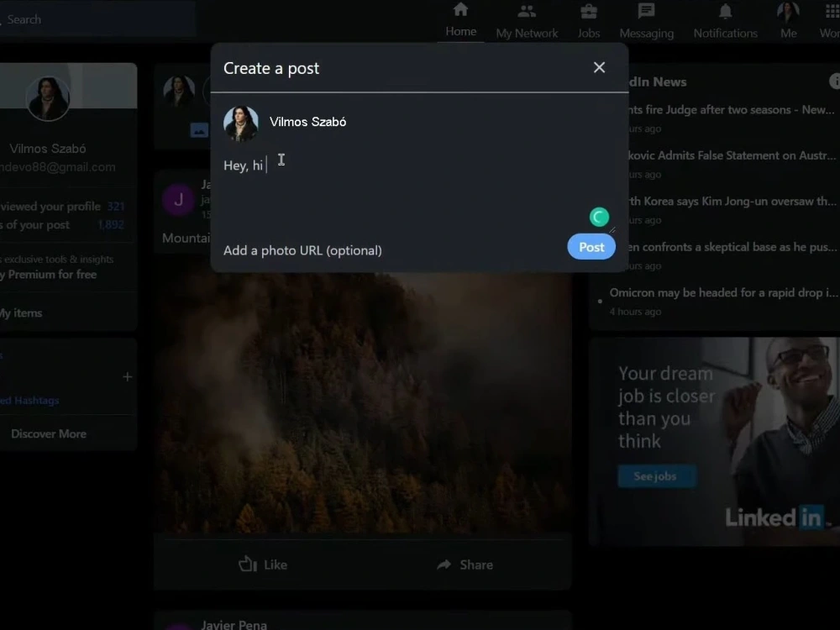Open the Me profile menu

pyautogui.click(x=788, y=22)
